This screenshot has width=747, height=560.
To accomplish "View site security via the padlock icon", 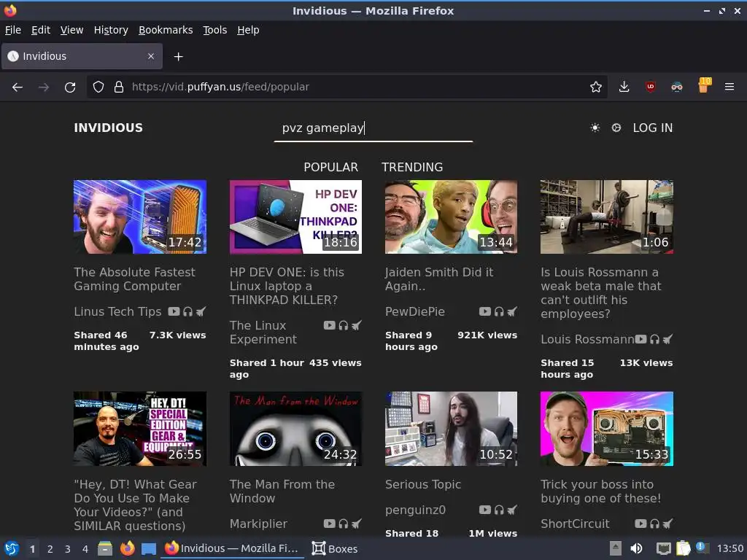I will click(119, 87).
